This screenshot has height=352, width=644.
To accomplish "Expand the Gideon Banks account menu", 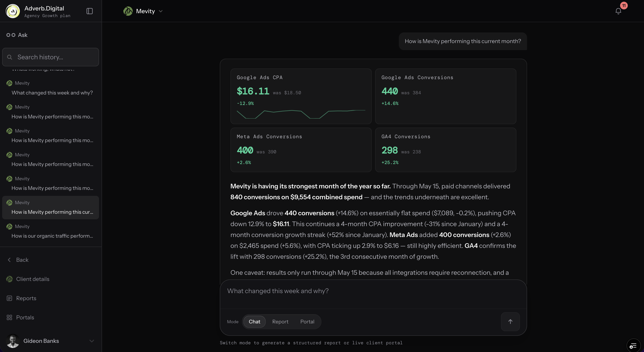I will pos(92,341).
